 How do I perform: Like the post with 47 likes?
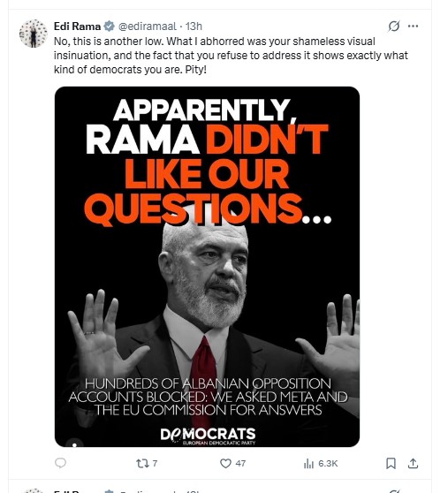pyautogui.click(x=225, y=464)
